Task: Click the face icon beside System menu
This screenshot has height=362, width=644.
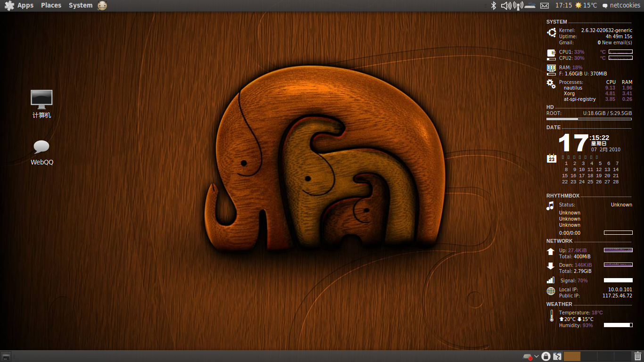Action: tap(102, 6)
